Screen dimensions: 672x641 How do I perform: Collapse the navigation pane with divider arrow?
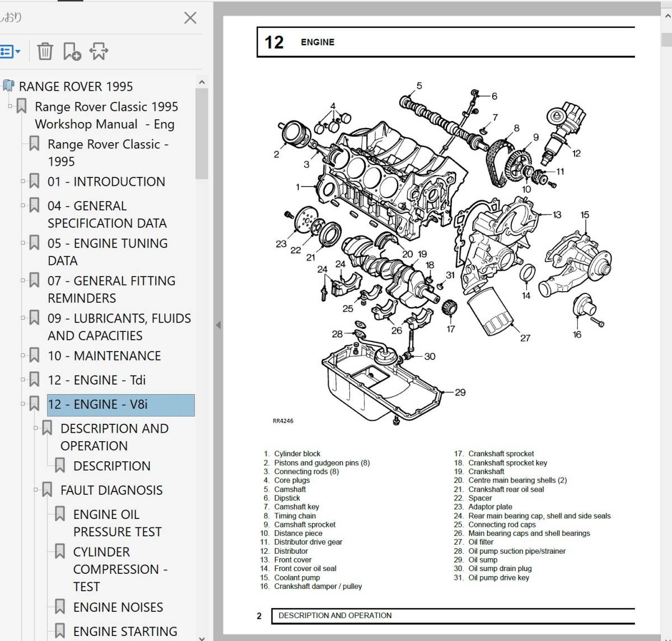pyautogui.click(x=218, y=325)
